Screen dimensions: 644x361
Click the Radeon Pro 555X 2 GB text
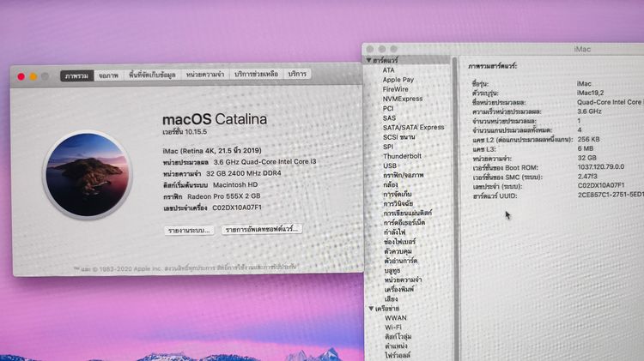tap(224, 196)
